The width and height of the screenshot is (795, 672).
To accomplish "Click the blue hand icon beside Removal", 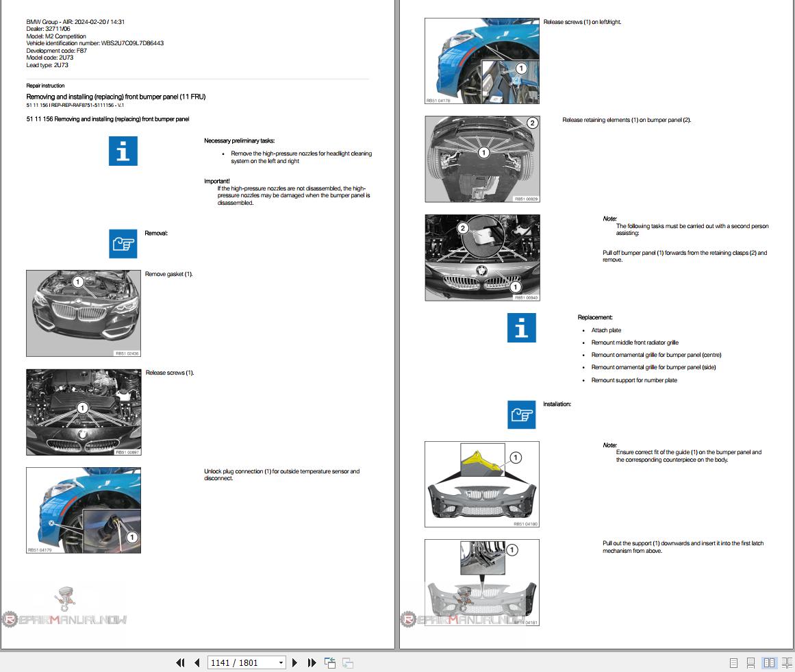I will (123, 244).
